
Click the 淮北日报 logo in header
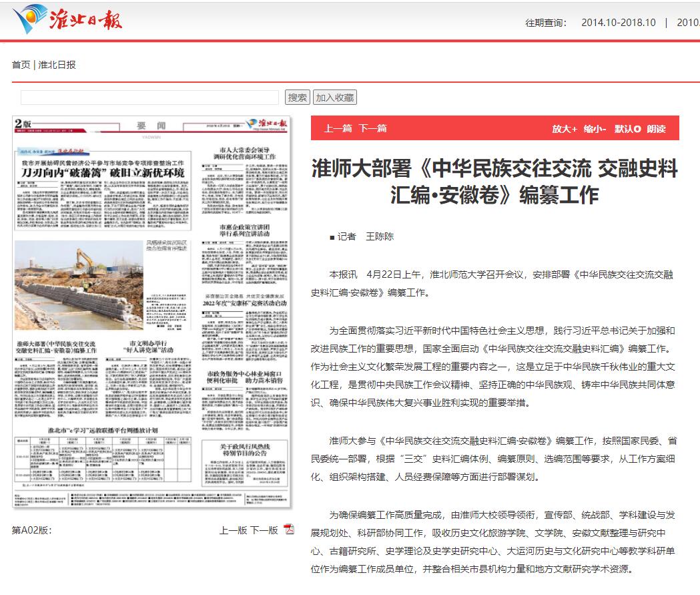click(67, 19)
